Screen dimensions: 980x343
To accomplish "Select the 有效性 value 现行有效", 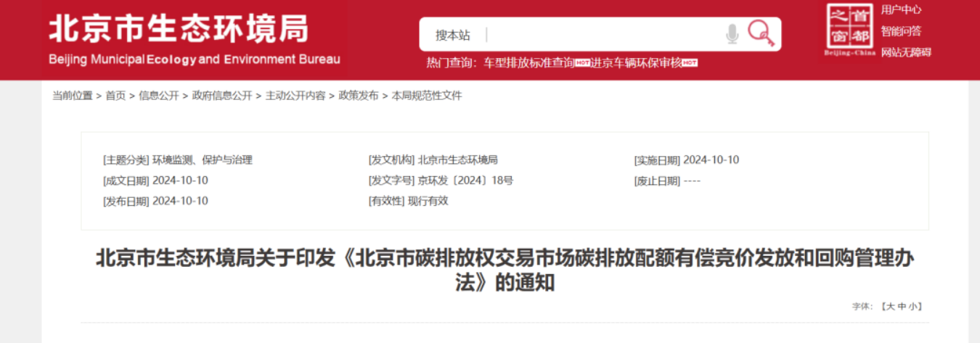I will click(x=428, y=201).
